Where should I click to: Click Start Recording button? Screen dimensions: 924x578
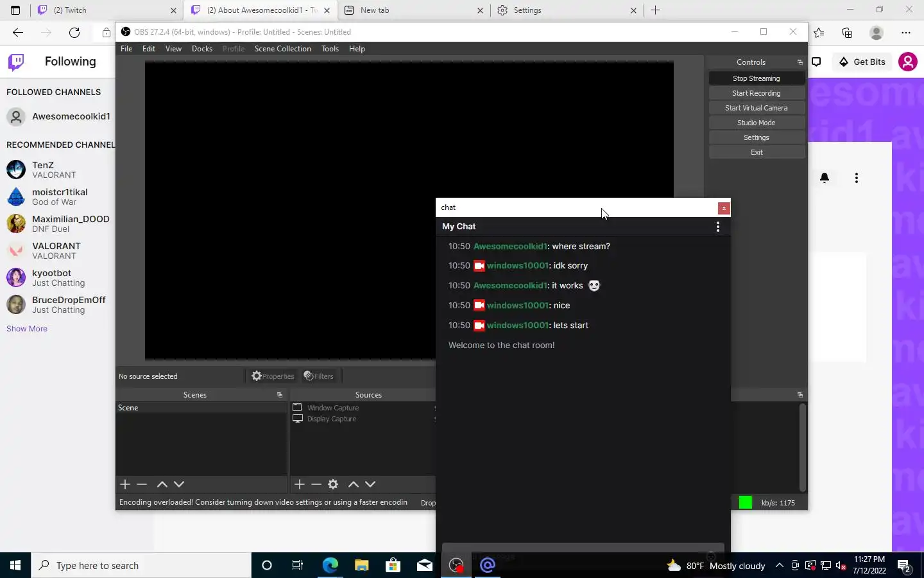point(757,93)
